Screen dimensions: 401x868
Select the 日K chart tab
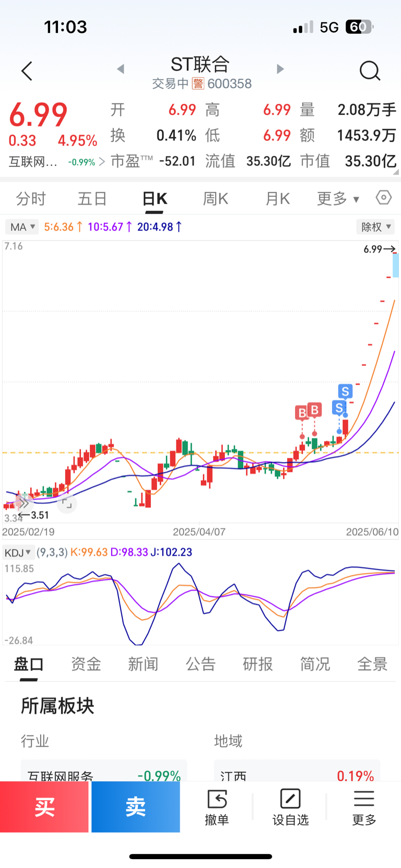pos(155,199)
